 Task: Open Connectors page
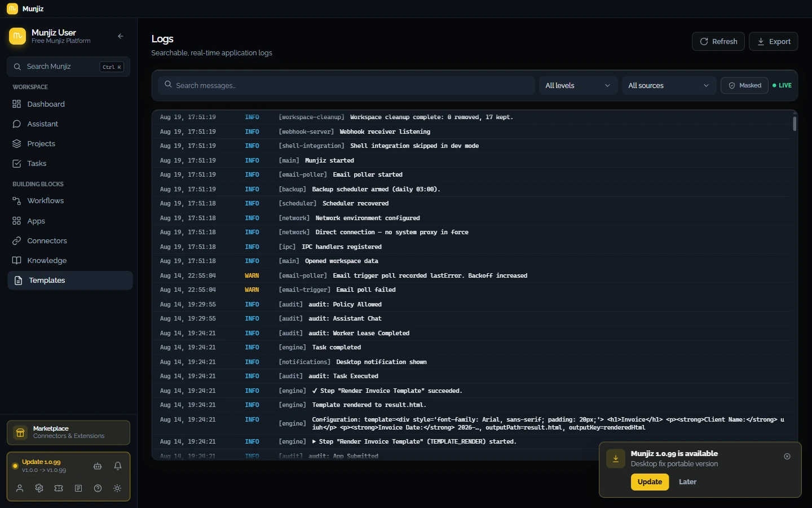[69, 240]
